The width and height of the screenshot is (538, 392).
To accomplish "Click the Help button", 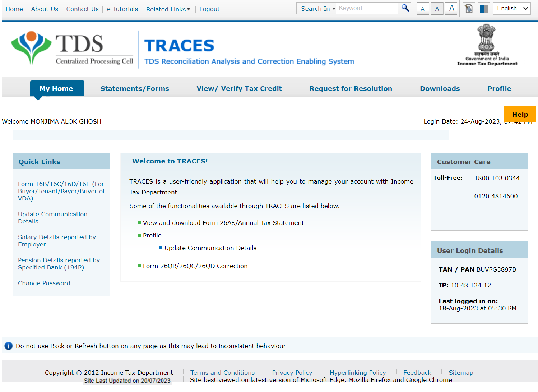I will pyautogui.click(x=520, y=114).
